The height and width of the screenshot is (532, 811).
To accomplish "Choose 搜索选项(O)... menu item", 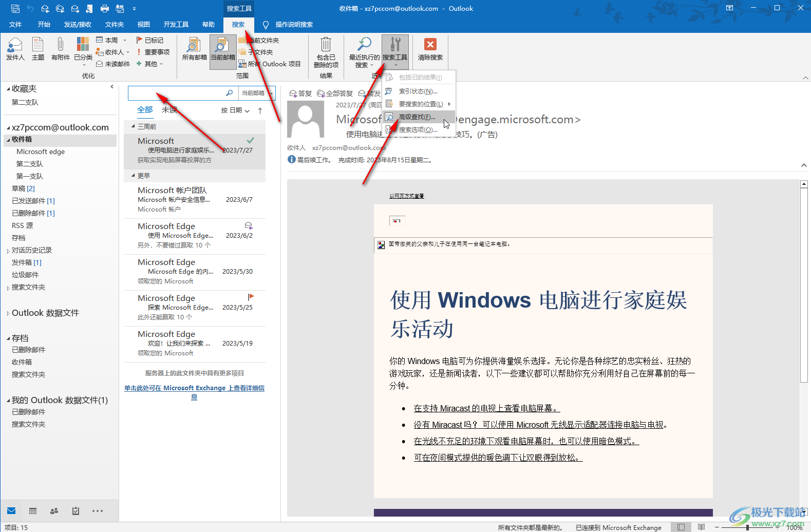I will point(419,129).
